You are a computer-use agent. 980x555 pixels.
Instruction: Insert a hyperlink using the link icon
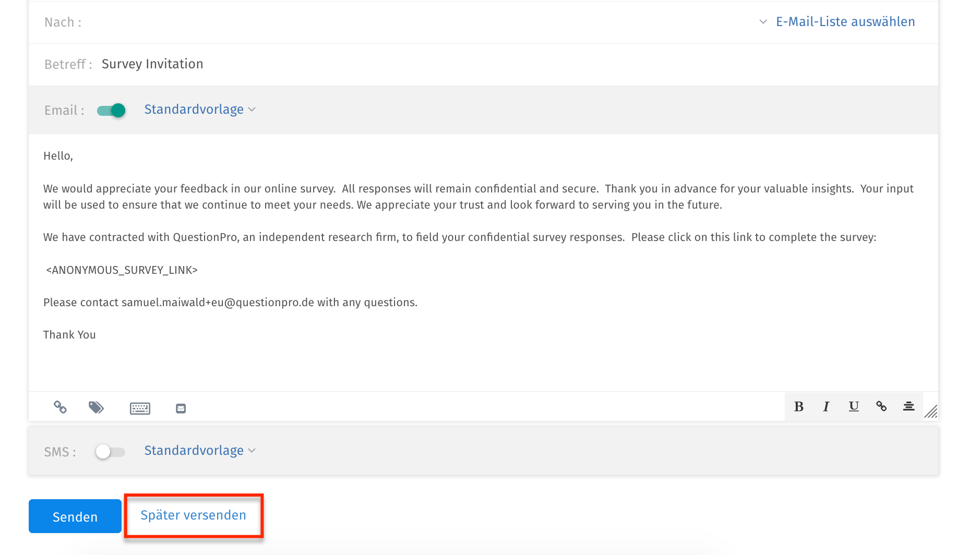click(881, 406)
